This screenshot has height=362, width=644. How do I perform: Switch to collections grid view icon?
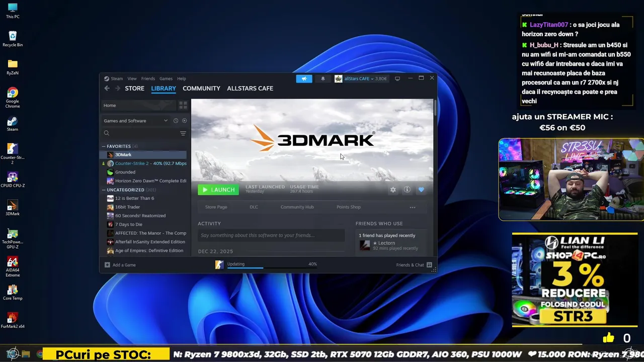[x=183, y=105]
